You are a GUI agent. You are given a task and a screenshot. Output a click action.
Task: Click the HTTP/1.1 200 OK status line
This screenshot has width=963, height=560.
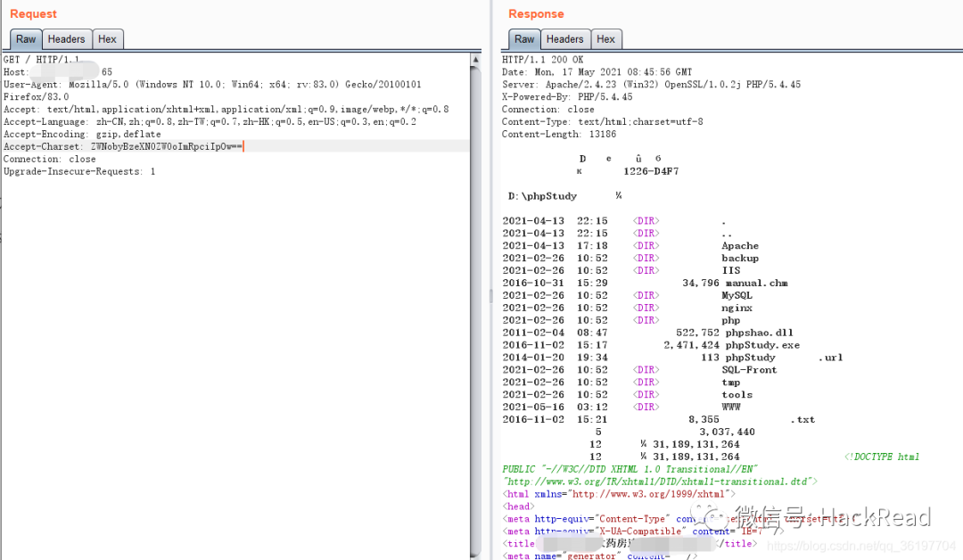(542, 60)
